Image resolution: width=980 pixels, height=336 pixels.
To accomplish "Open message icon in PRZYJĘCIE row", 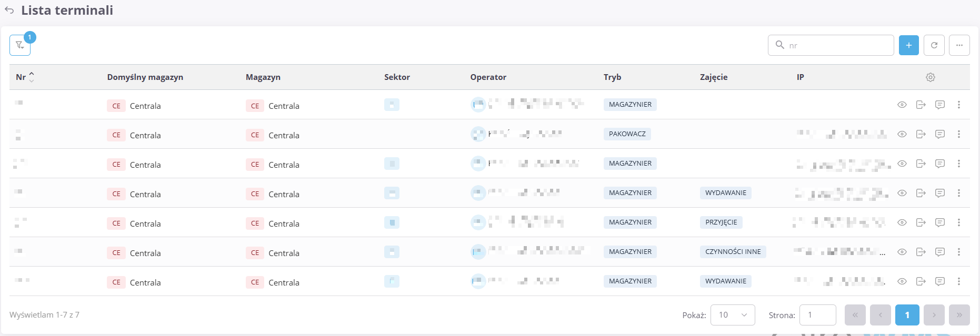I will click(940, 222).
